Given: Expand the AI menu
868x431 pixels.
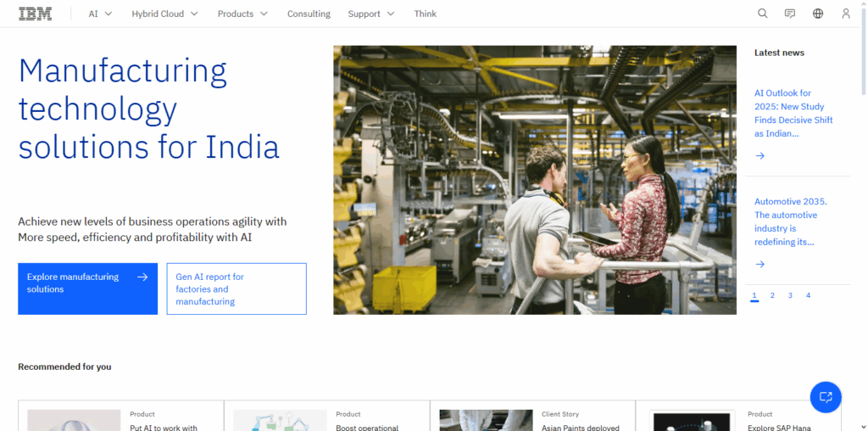Looking at the screenshot, I should click(100, 14).
